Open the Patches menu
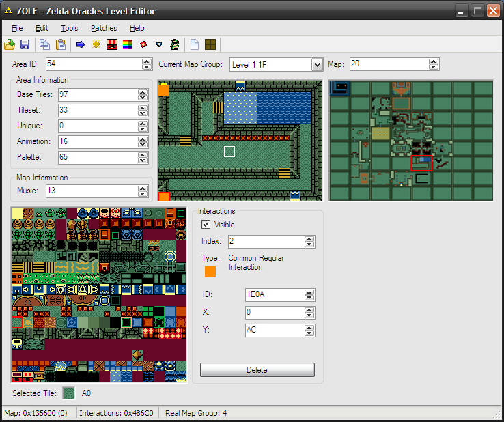 point(104,28)
